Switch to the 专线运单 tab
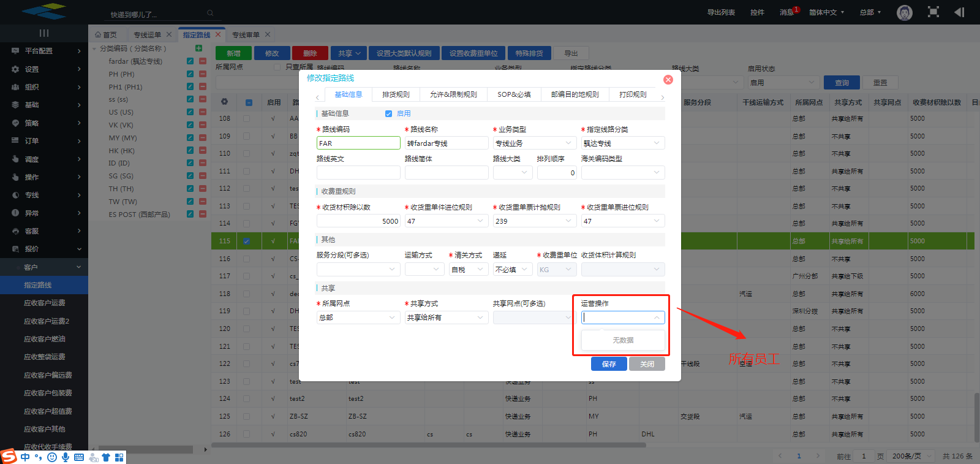 coord(148,35)
